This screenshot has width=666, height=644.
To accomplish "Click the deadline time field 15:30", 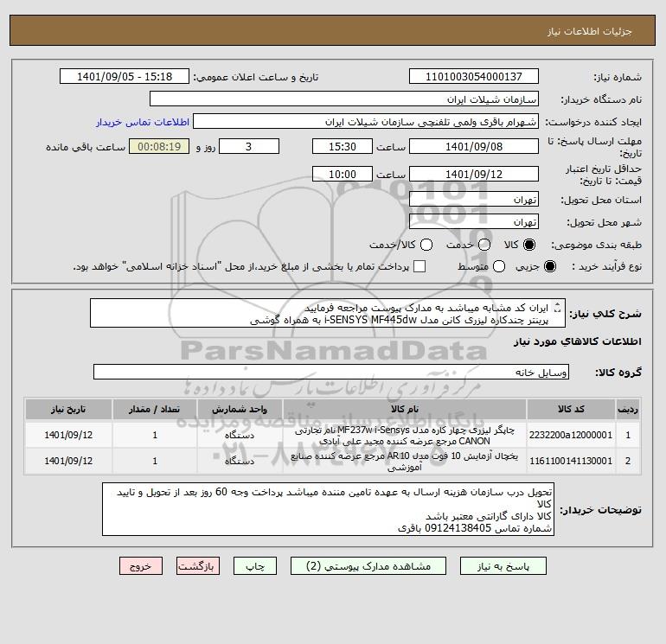I will 343,146.
